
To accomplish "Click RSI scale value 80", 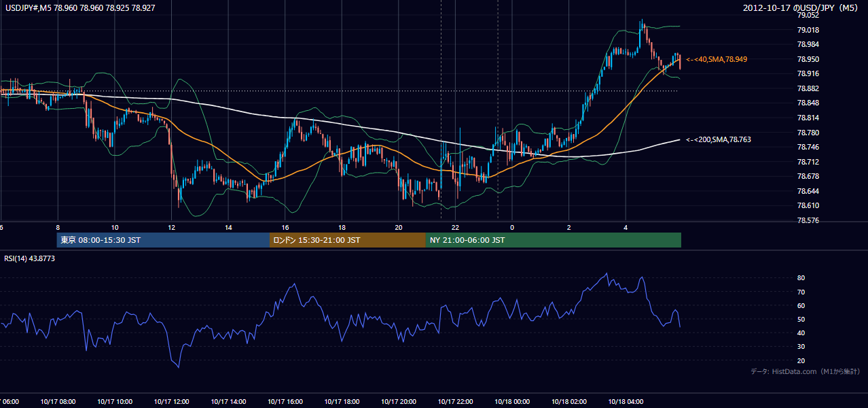I will (801, 278).
